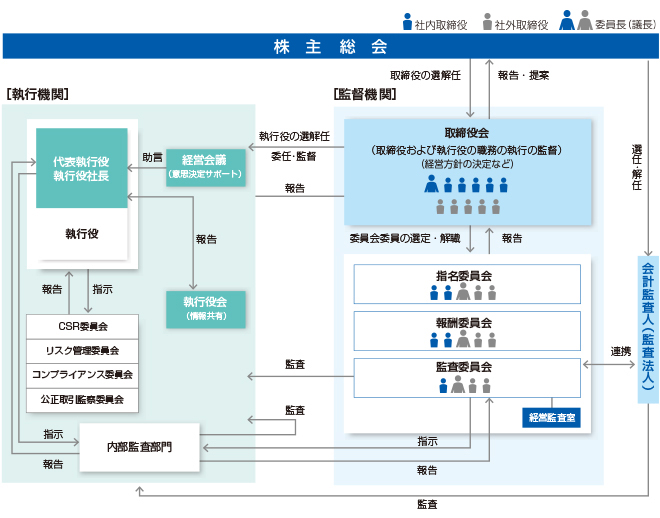Open the リスク管理委員会 item
Viewport: 660px width, 518px height.
(83, 350)
